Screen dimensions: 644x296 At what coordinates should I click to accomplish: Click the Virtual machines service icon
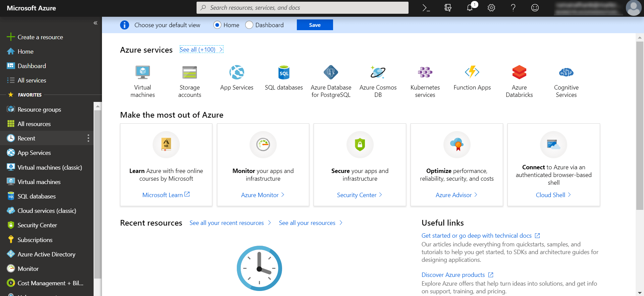143,72
